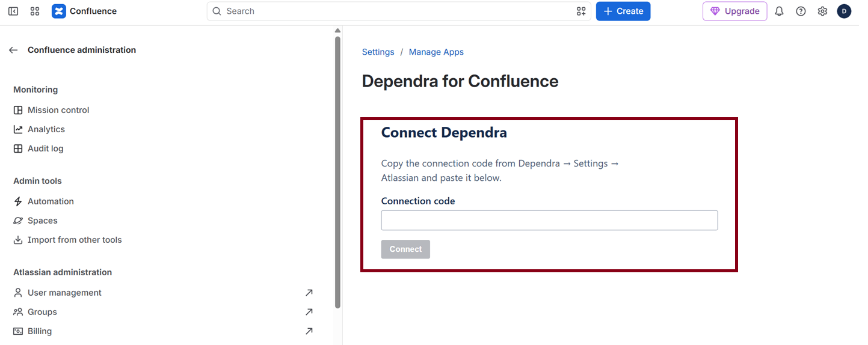Open the help question mark icon
The width and height of the screenshot is (868, 345).
pos(801,11)
